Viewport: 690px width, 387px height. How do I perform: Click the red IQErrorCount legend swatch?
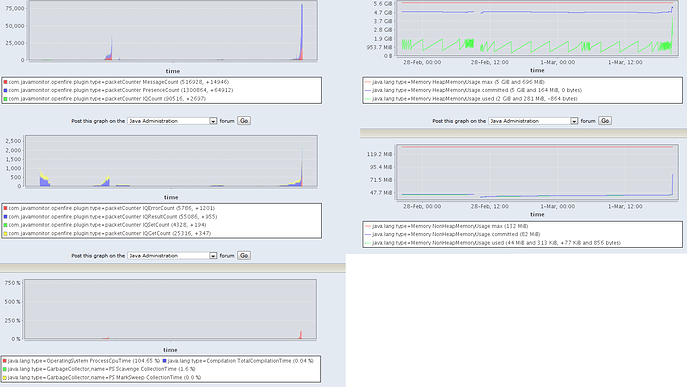[x=5, y=208]
